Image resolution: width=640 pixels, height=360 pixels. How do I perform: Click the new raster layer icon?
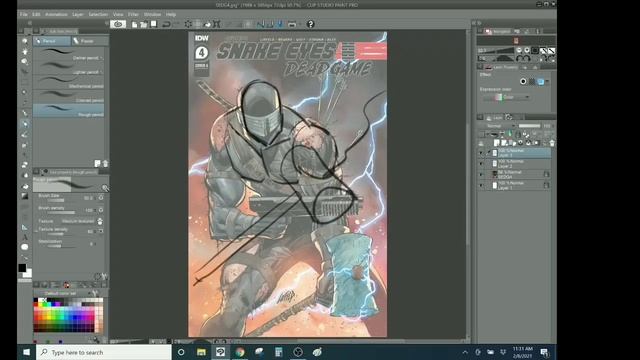(497, 143)
